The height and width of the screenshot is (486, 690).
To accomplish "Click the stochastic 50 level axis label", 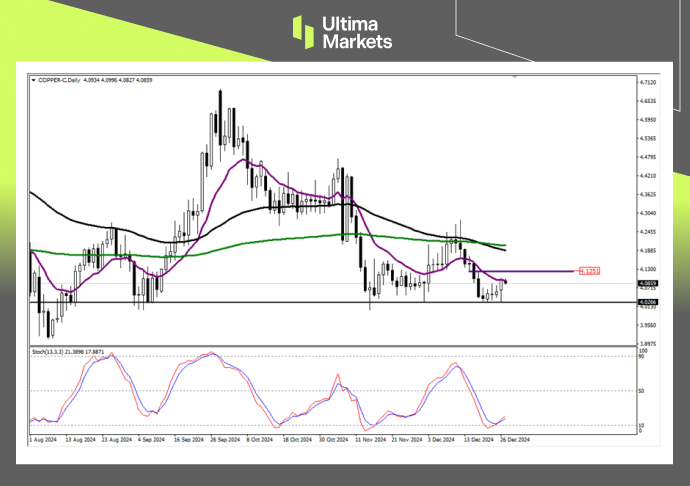I will point(643,390).
